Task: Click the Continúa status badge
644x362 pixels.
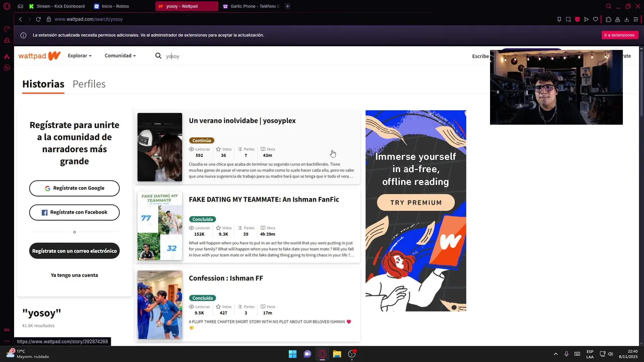Action: point(202,140)
